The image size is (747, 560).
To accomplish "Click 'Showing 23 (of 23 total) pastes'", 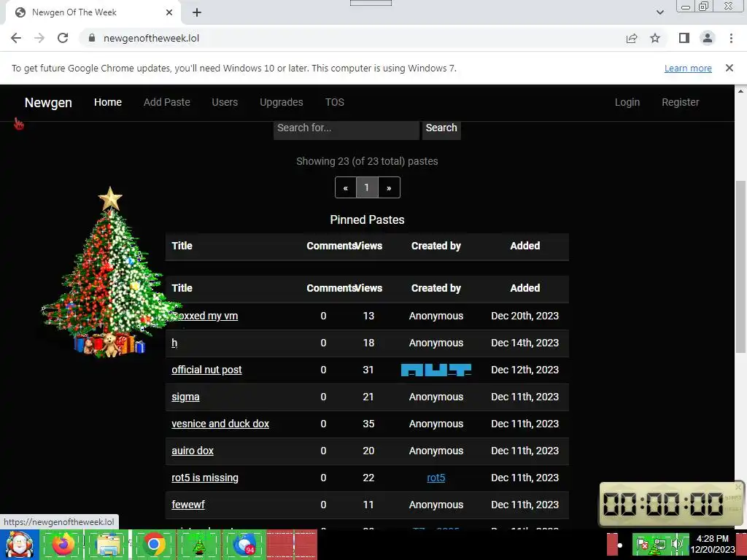I will [368, 161].
